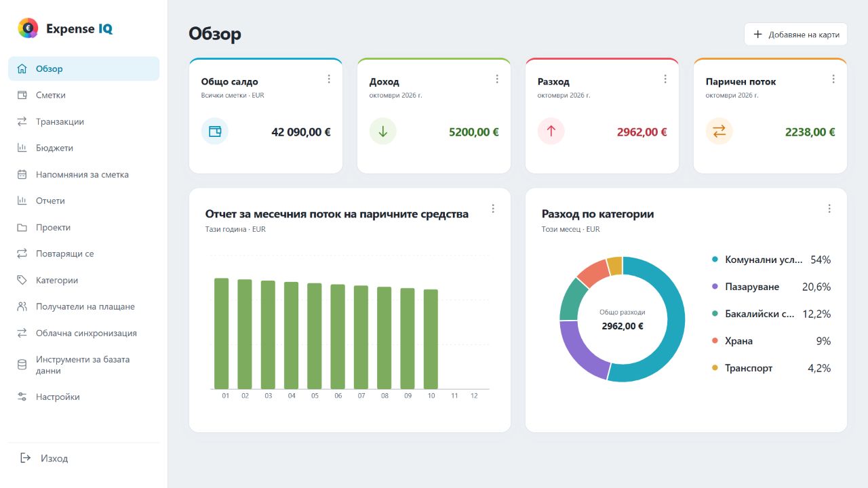Image resolution: width=868 pixels, height=488 pixels.
Task: Open the Разход по категории options menu
Action: (x=829, y=209)
